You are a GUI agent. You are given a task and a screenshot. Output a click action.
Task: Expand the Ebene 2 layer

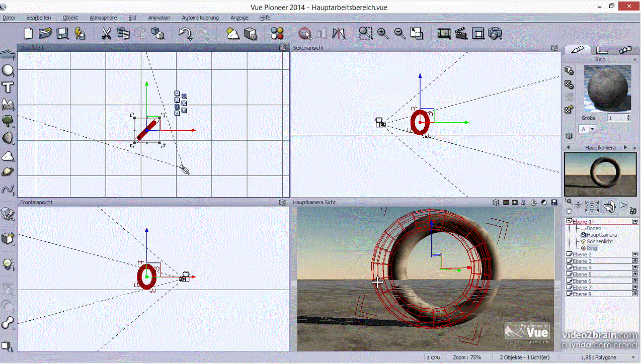[x=569, y=254]
